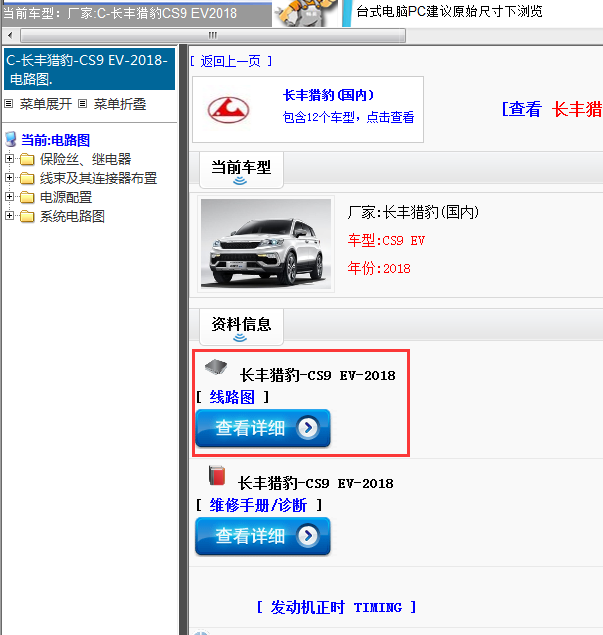Click the 菜单折叠 list icon
Screen dimensions: 603x635
82,104
